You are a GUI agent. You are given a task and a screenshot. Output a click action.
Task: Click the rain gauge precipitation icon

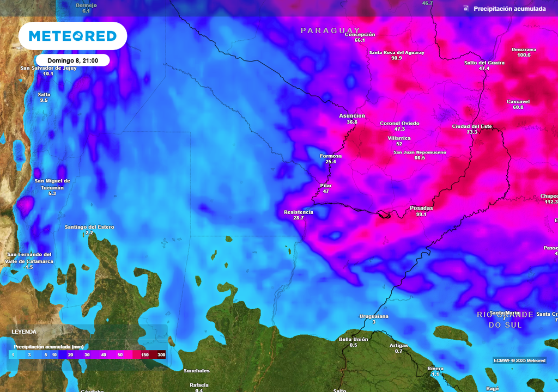coord(466,8)
